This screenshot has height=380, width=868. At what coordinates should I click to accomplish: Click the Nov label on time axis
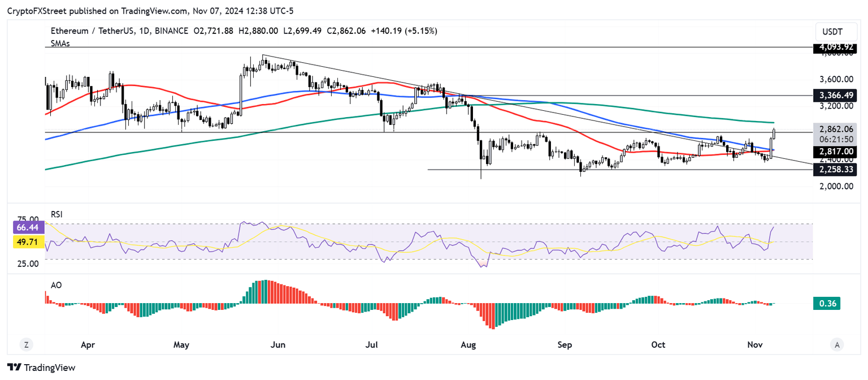[755, 344]
